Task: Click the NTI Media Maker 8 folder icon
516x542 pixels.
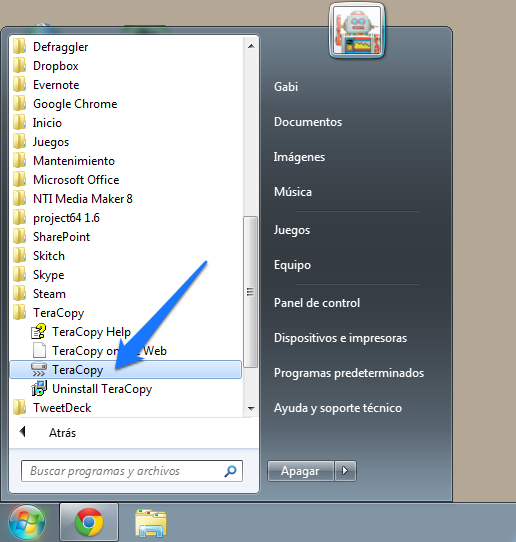Action: tap(19, 198)
